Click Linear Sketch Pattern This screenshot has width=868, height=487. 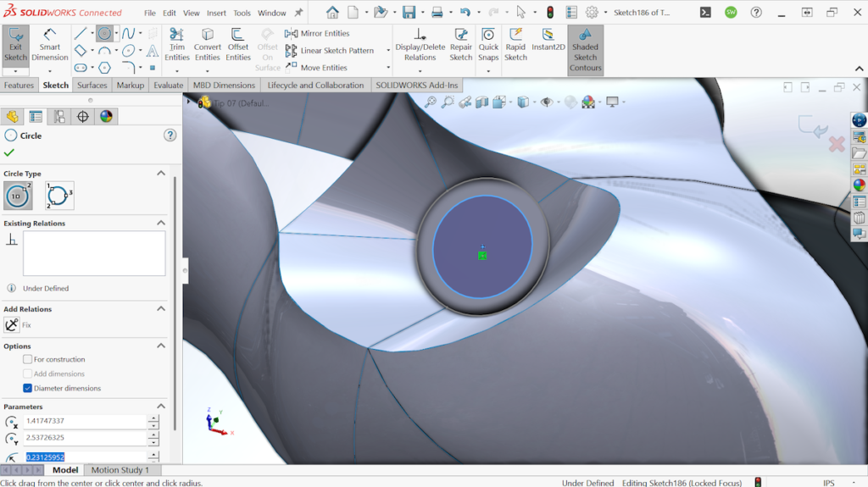click(330, 50)
